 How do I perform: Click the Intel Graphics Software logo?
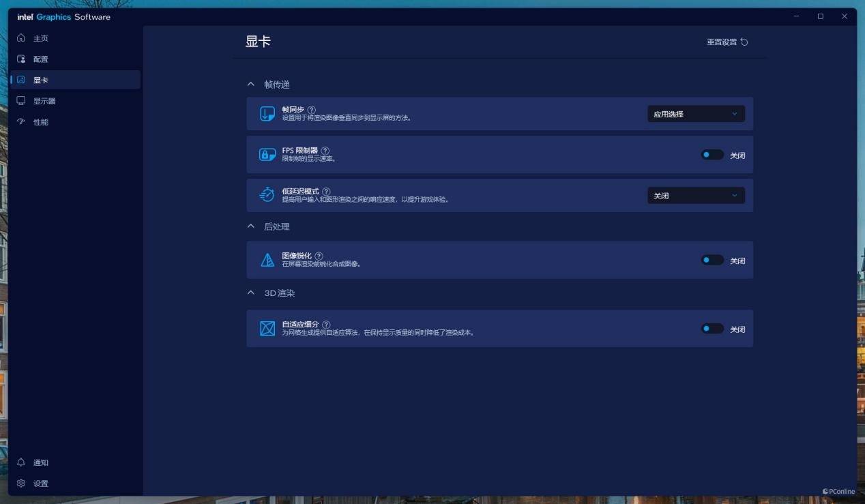tap(63, 17)
